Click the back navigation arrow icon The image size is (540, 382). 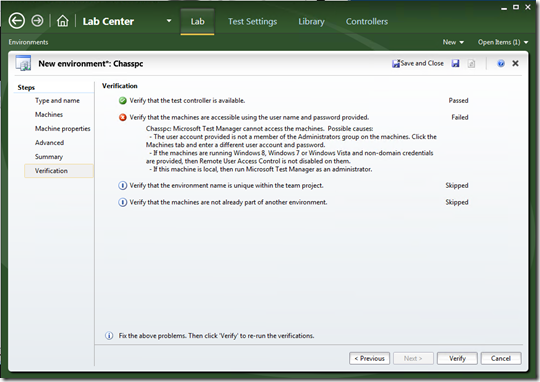(17, 21)
